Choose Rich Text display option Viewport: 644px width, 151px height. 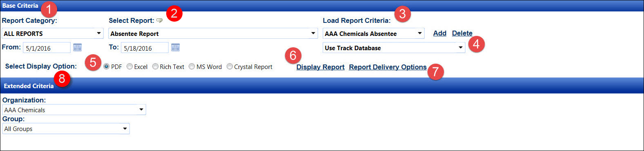tap(155, 67)
